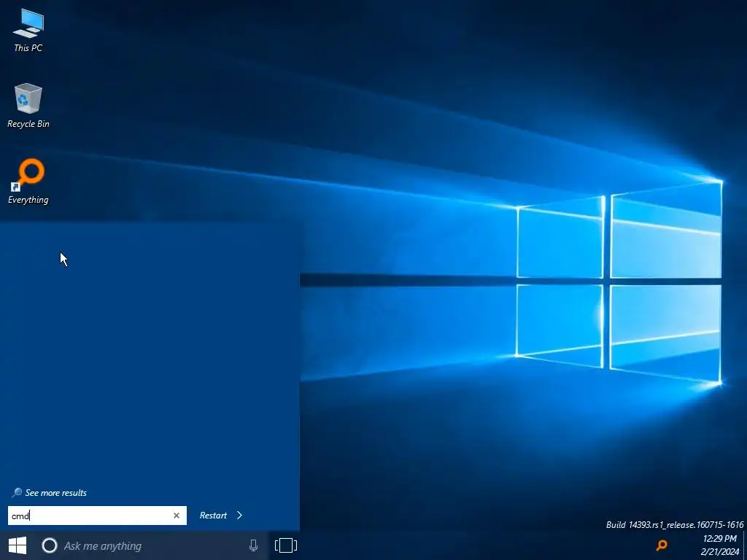This screenshot has width=747, height=560.
Task: Select the Everything desktop shortcut
Action: [x=28, y=182]
